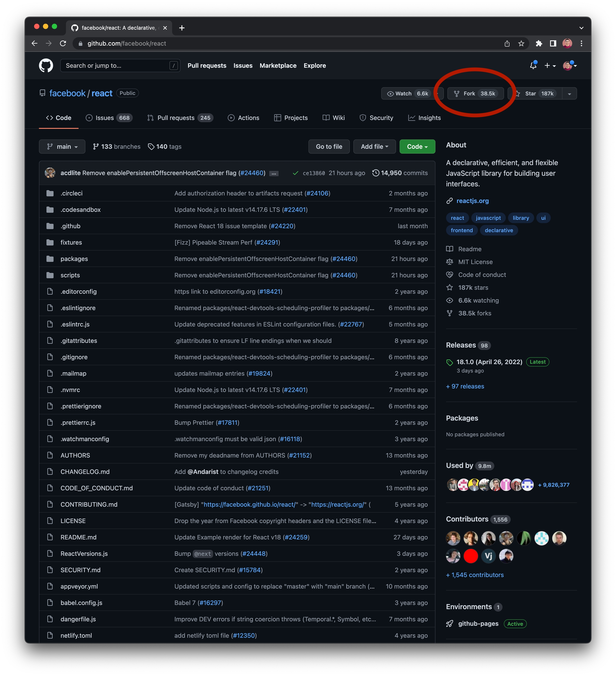Screen dimensions: 616x676
Task: Open a new browser tab with plus
Action: point(182,28)
